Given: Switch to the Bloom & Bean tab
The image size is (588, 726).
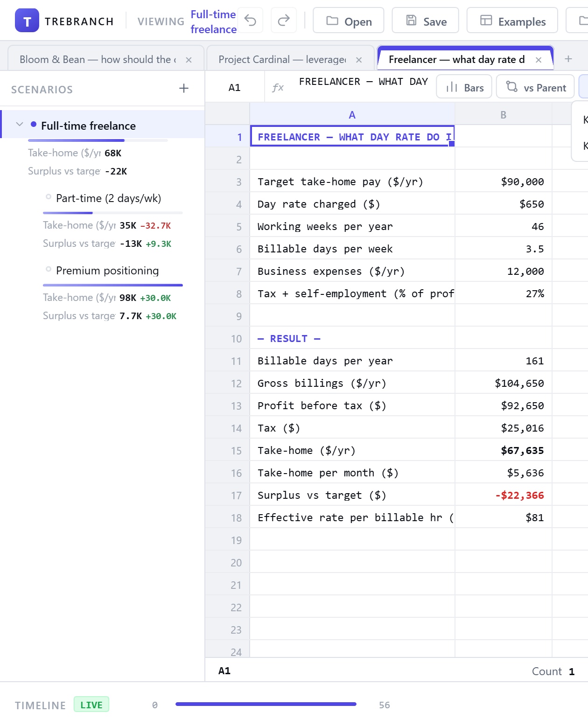Looking at the screenshot, I should tap(98, 59).
